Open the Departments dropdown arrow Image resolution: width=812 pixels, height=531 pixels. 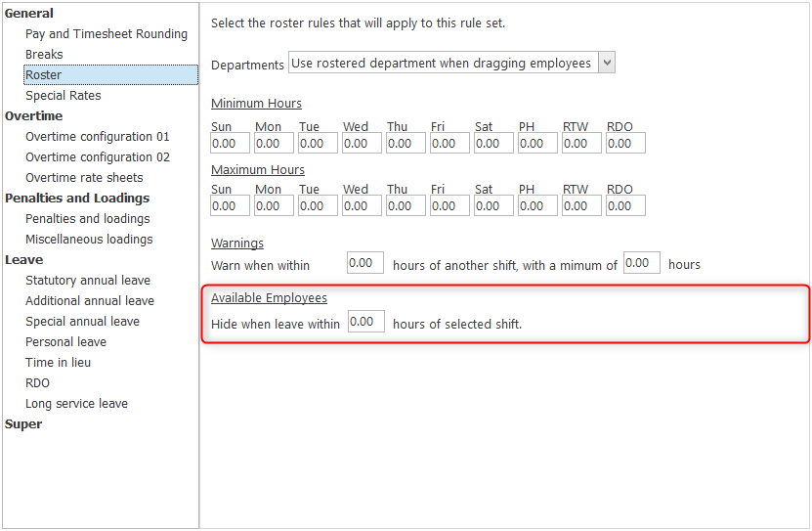(607, 63)
